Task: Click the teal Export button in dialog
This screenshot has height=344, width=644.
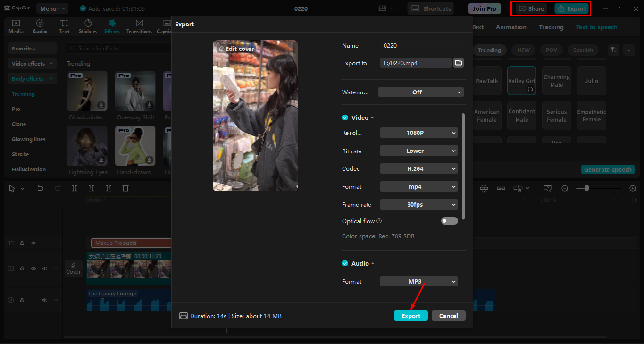Action: coord(411,316)
